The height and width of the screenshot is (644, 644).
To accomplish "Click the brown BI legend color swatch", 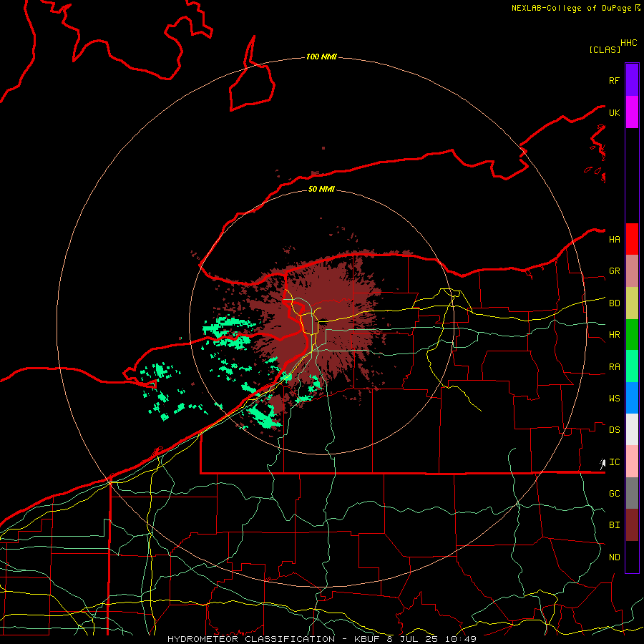I will 632,525.
